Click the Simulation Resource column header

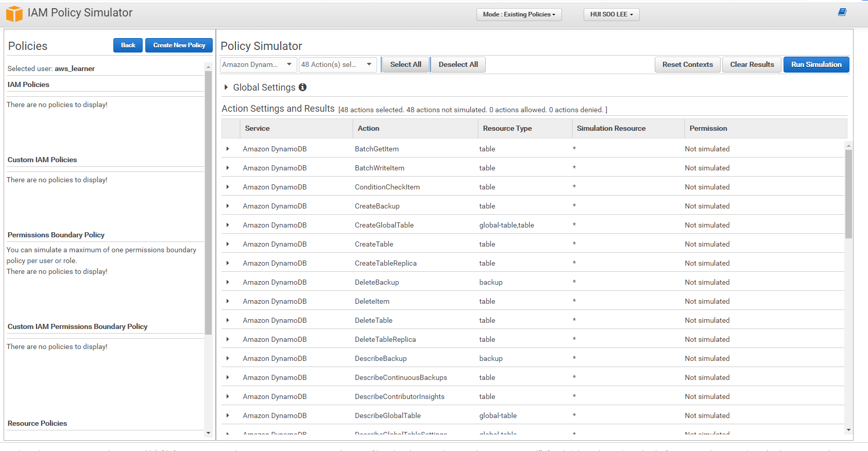click(x=628, y=128)
